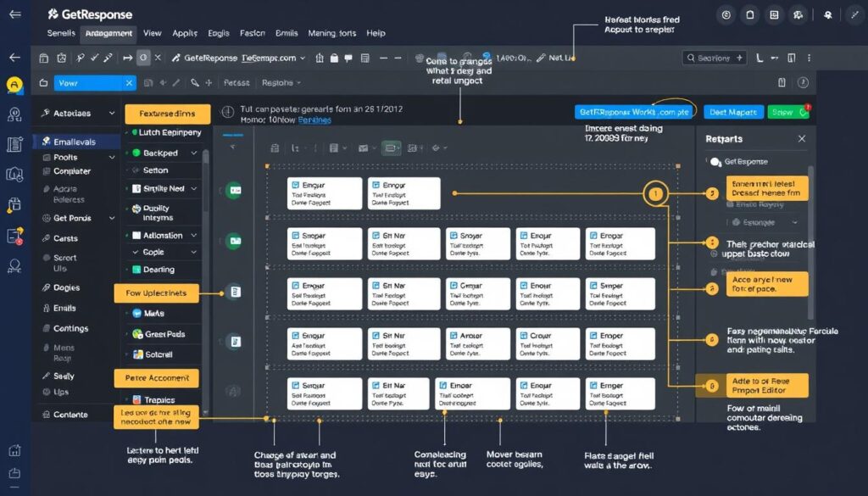Open the Help menu
The image size is (868, 496).
click(376, 33)
